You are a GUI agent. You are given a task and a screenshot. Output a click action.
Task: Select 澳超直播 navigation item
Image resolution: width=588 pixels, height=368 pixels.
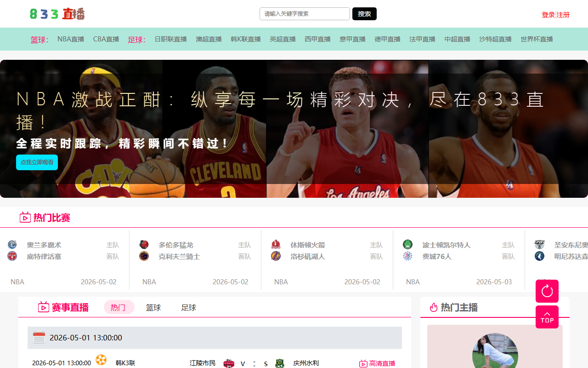pos(209,39)
